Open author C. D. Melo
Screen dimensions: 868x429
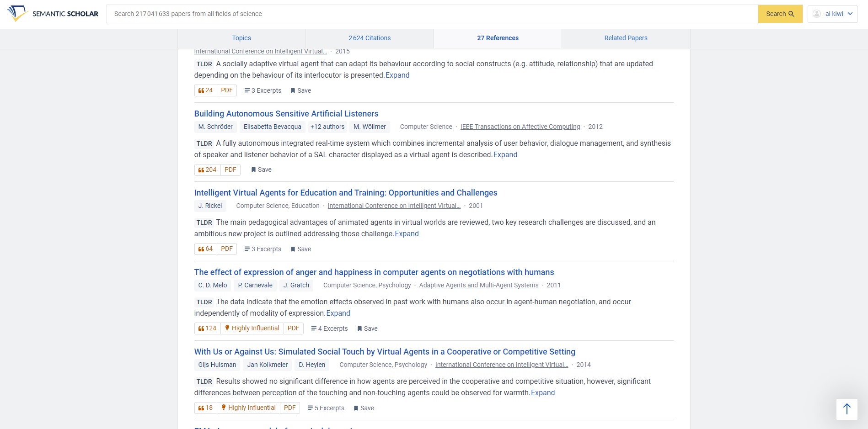[213, 285]
